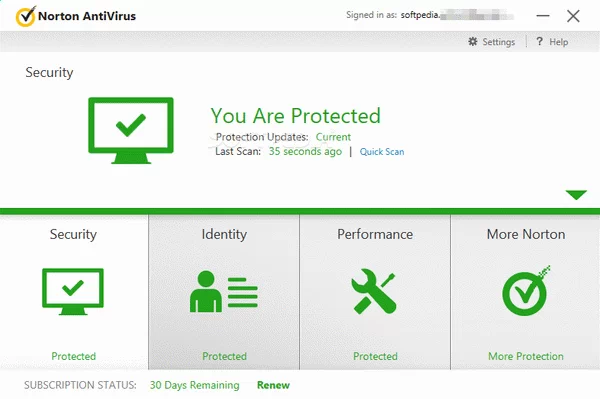Select the Security tab label
Viewport: 600px width, 399px height.
click(x=73, y=234)
